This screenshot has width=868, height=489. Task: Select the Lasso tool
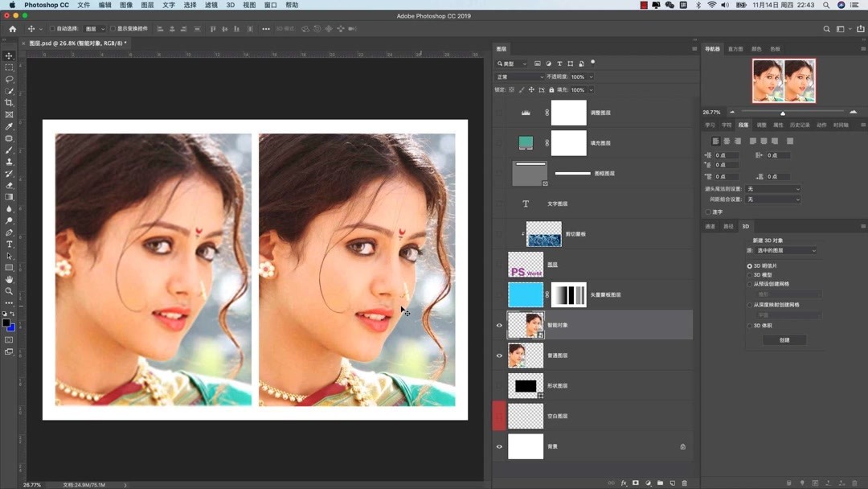pos(9,80)
